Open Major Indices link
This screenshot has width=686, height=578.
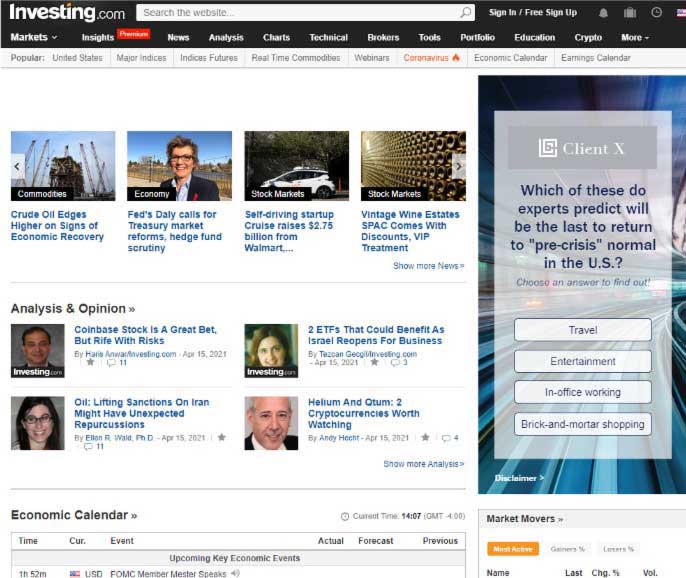point(141,58)
